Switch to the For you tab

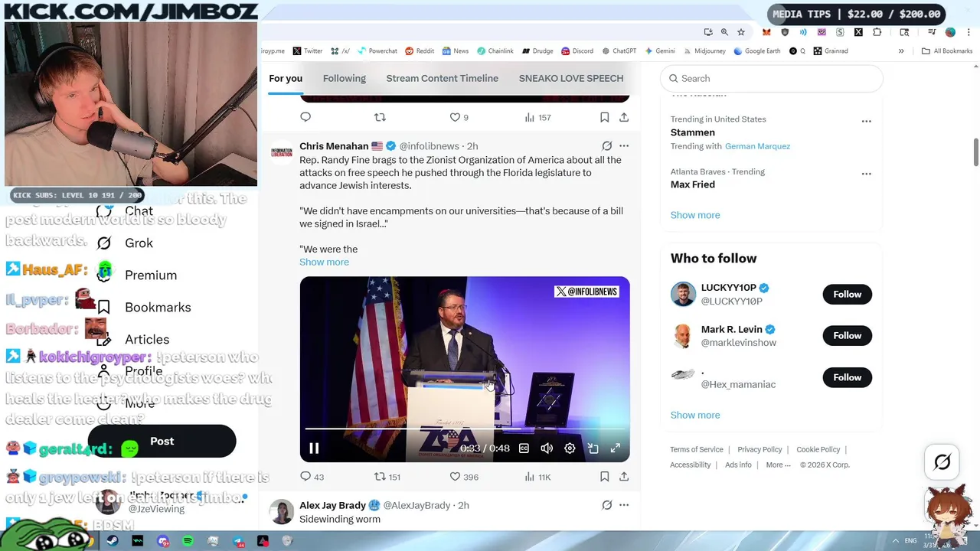pyautogui.click(x=286, y=78)
